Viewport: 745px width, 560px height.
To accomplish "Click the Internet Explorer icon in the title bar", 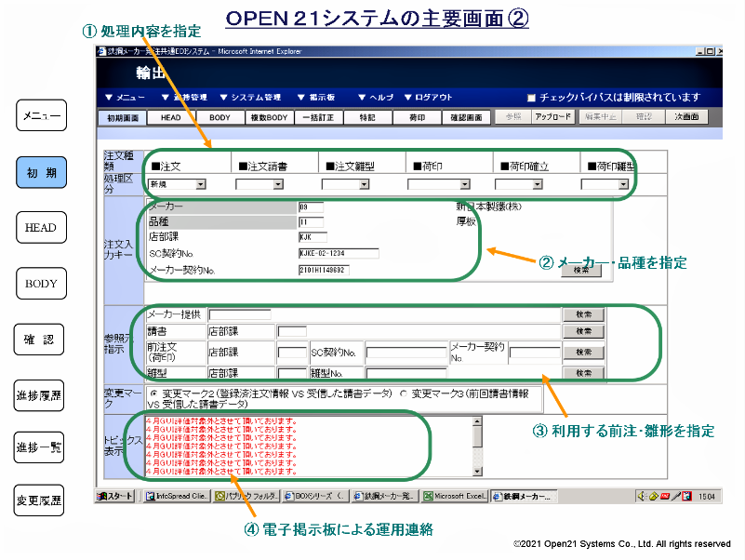I will point(101,51).
